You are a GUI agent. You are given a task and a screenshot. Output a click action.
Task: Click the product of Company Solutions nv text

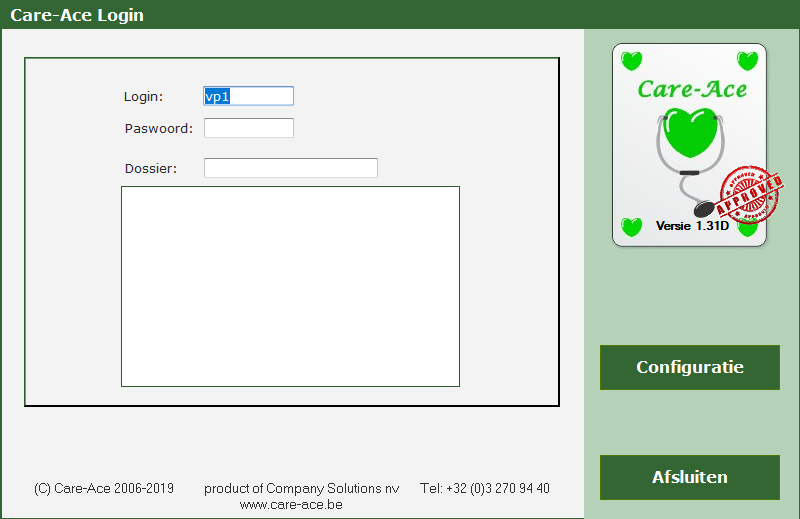pyautogui.click(x=301, y=489)
